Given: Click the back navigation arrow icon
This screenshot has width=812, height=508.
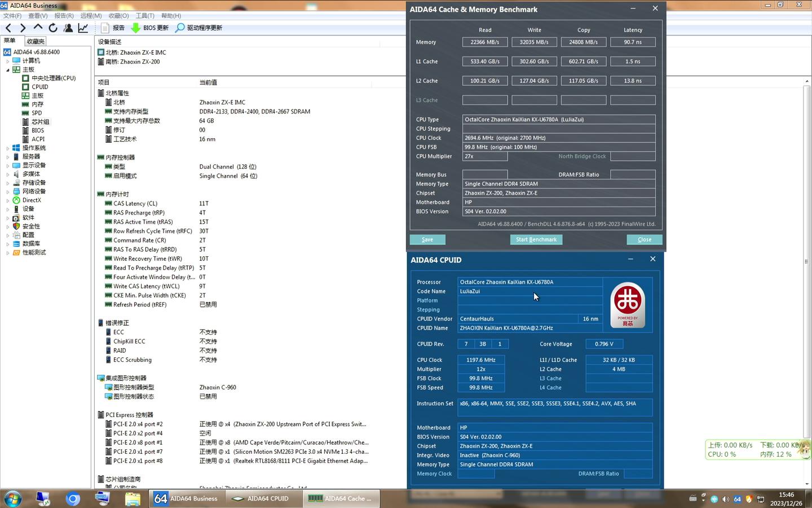Looking at the screenshot, I should (8, 27).
